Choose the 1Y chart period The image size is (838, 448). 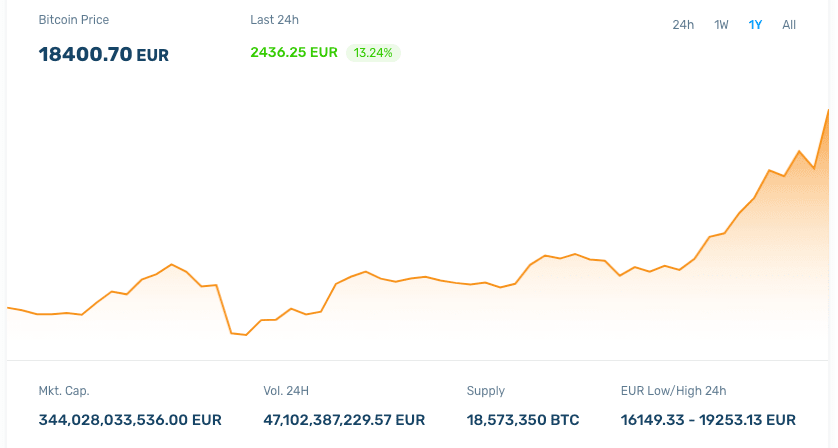[755, 24]
